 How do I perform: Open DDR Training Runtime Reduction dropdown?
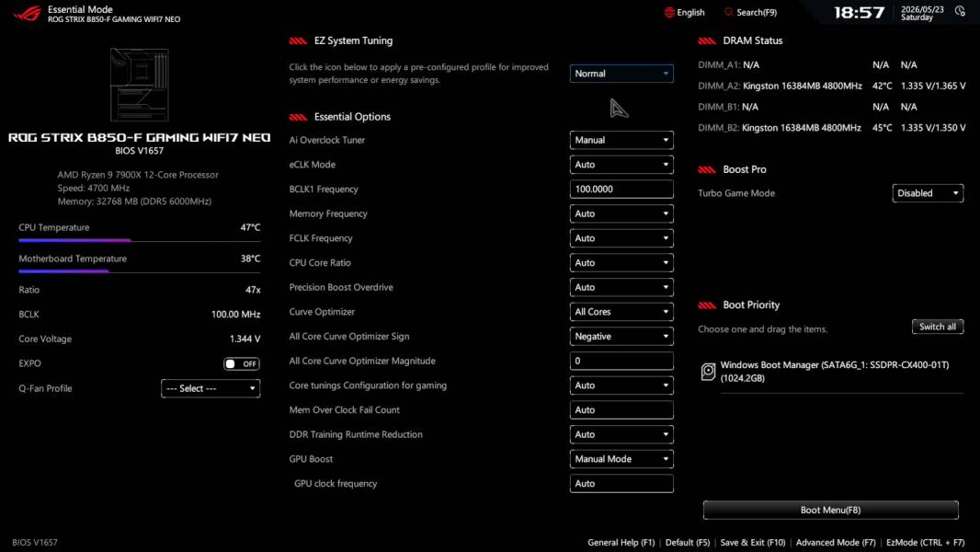pos(621,434)
